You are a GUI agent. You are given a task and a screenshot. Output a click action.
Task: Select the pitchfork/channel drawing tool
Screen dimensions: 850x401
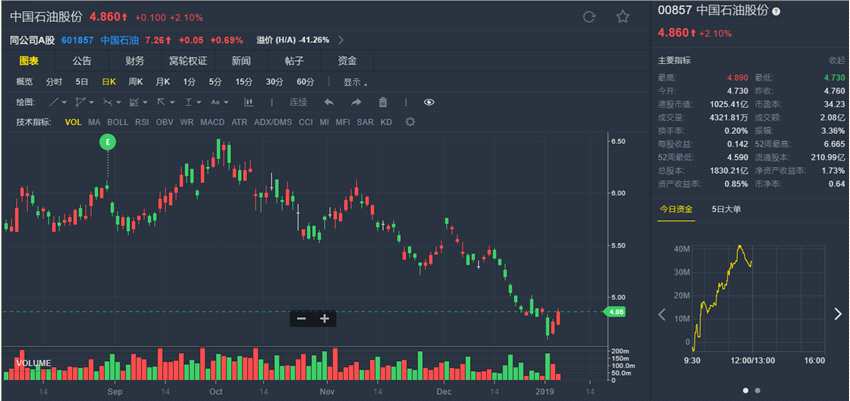[80, 102]
